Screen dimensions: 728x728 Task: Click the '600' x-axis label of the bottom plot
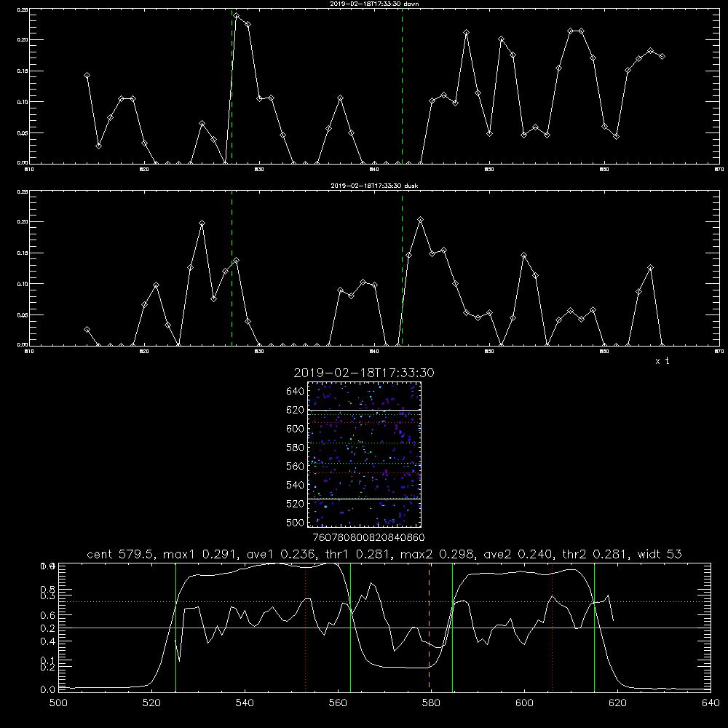(x=525, y=703)
